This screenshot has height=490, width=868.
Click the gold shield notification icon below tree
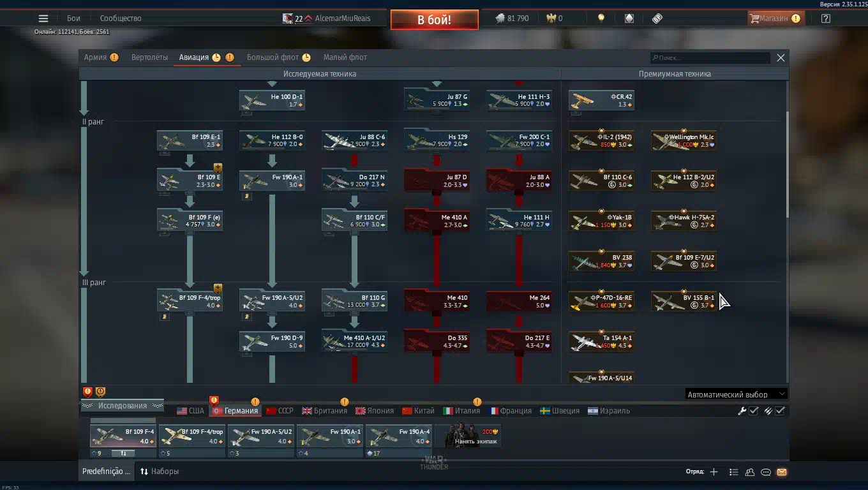click(x=101, y=392)
